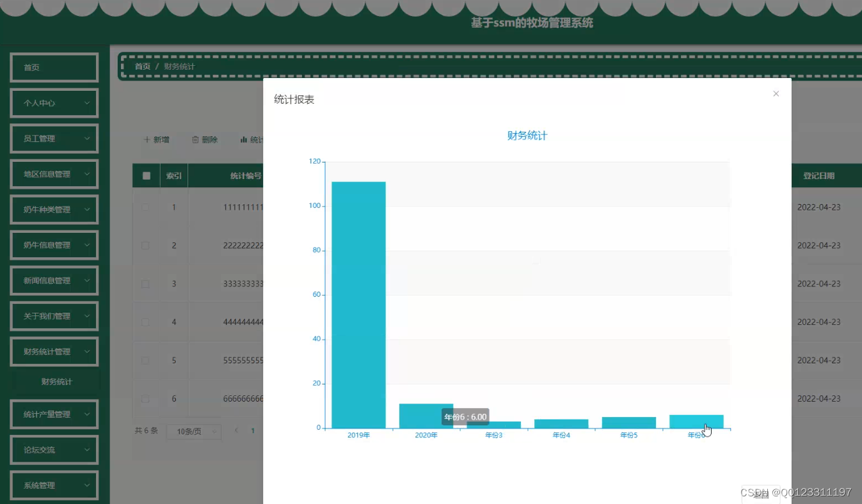
Task: Close the 统计报表 dialog with the X icon
Action: point(776,94)
